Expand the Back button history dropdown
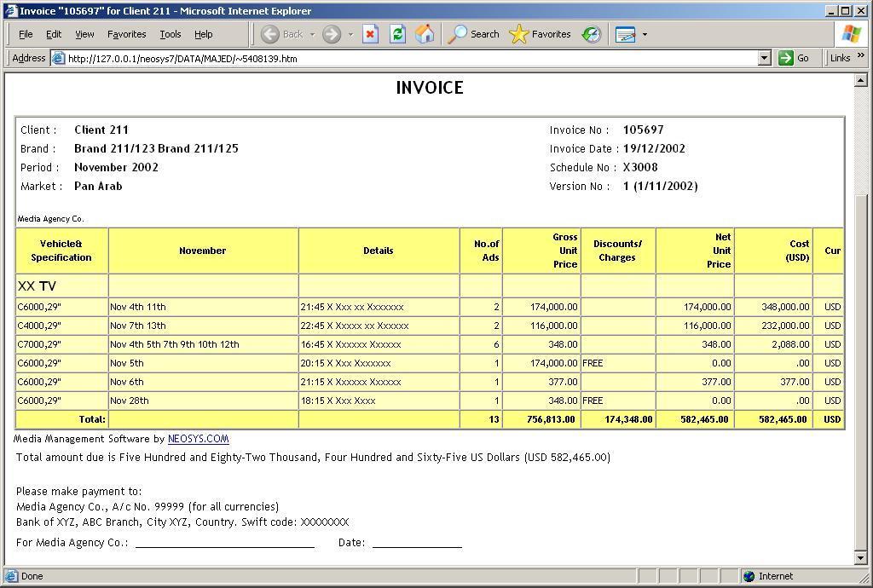This screenshot has width=873, height=588. 312,34
